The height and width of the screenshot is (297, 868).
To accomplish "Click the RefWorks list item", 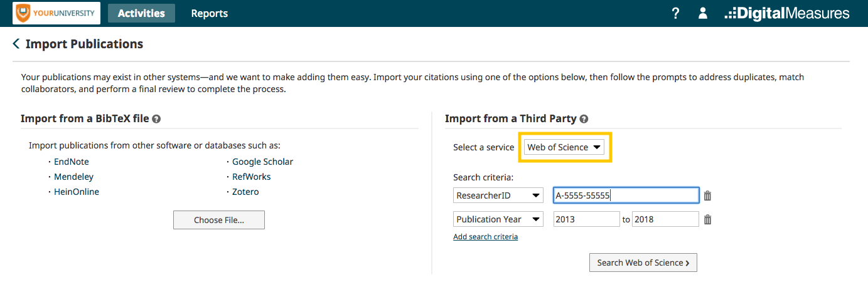I will [x=251, y=177].
